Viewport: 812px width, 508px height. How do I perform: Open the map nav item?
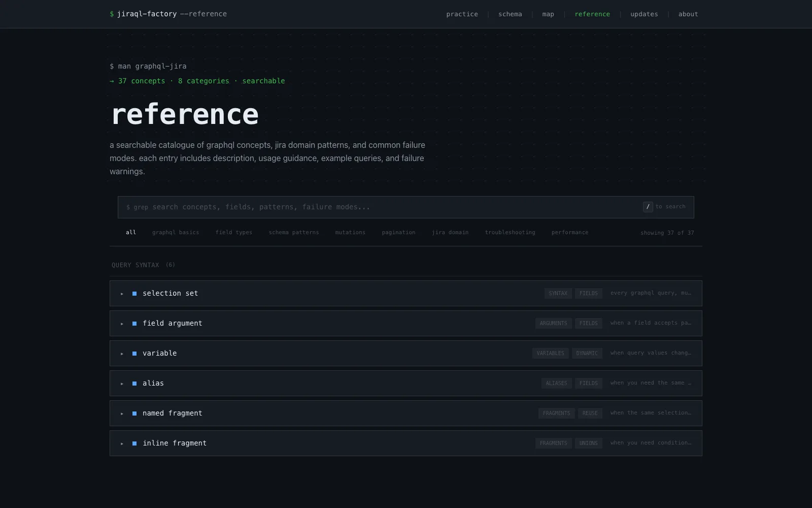point(548,14)
